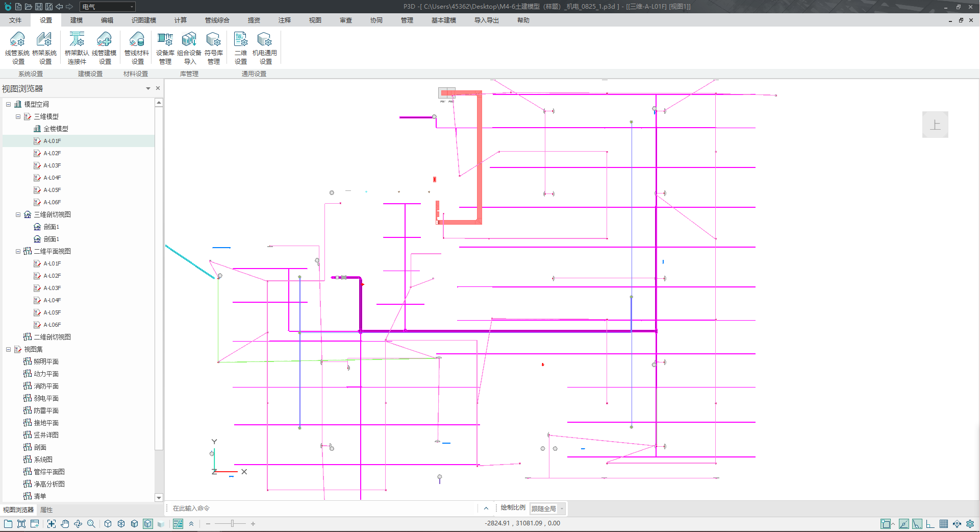The height and width of the screenshot is (532, 980).
Task: Click the 在此输入命令 command input field
Action: [x=321, y=509]
